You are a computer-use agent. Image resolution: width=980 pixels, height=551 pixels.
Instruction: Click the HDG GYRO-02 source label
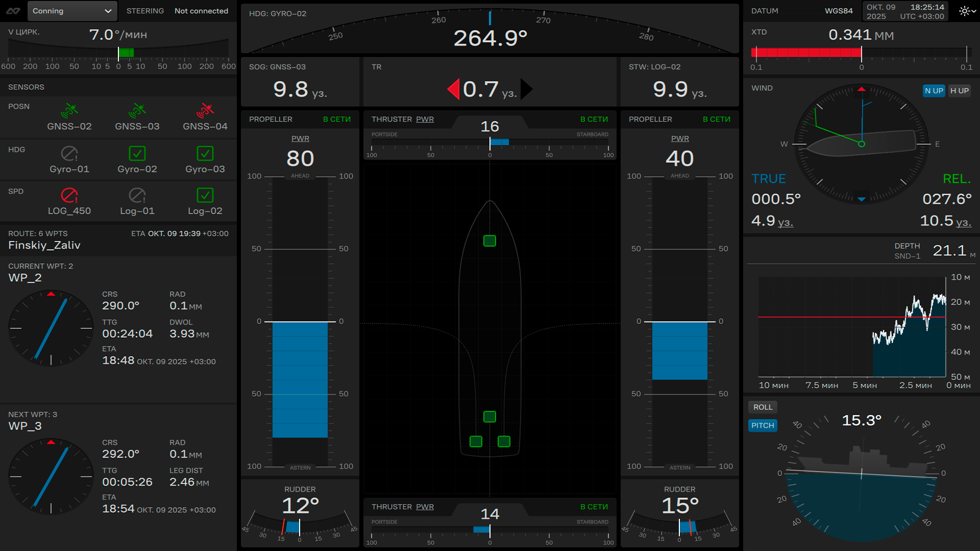(278, 14)
